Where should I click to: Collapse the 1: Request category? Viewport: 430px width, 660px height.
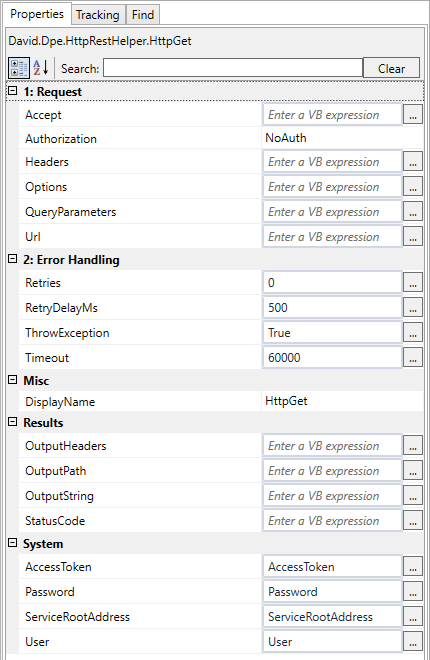13,91
